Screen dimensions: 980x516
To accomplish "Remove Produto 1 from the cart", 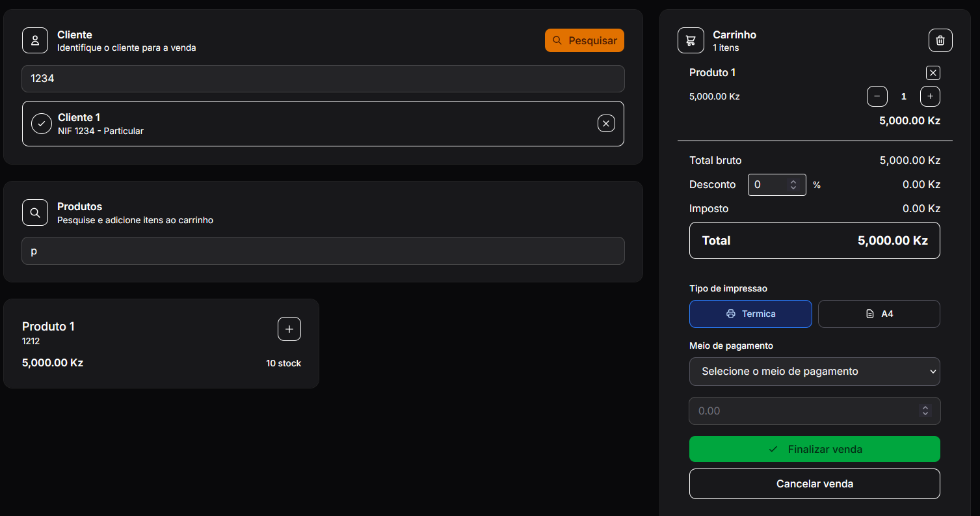I will [933, 73].
